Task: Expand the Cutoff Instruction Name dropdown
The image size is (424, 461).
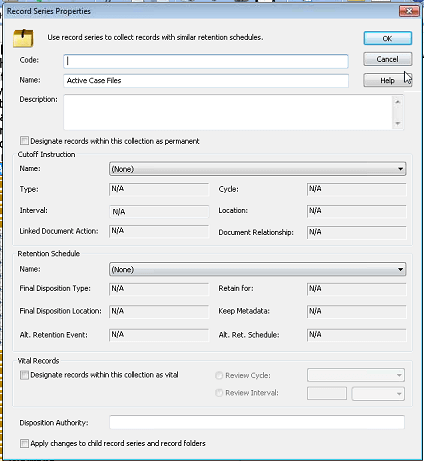Action: [257, 169]
